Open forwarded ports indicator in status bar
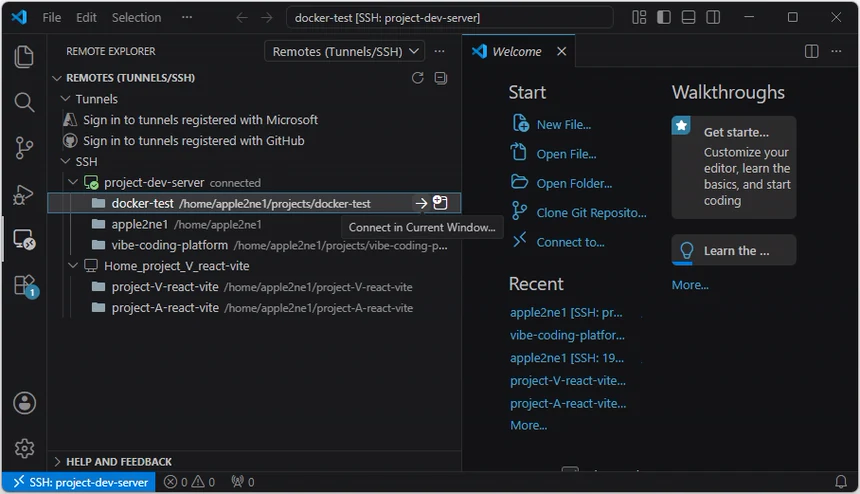860x494 pixels. [x=242, y=482]
